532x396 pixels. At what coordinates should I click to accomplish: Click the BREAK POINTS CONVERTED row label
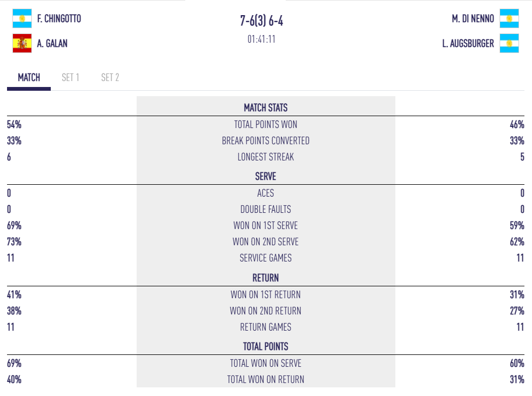266,140
